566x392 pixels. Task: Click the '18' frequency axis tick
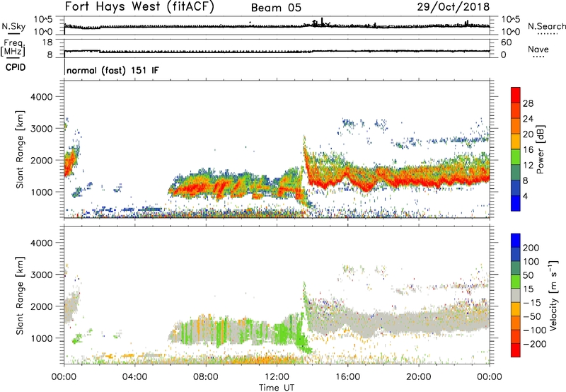[x=47, y=42]
